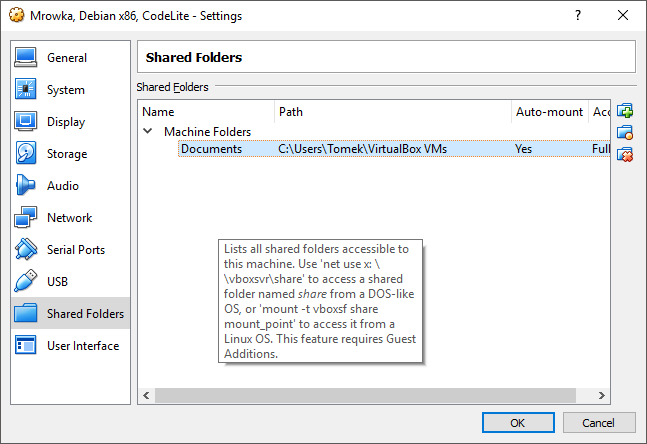Click the Auto-mount column header
Screen dimensions: 647x444
pyautogui.click(x=549, y=112)
